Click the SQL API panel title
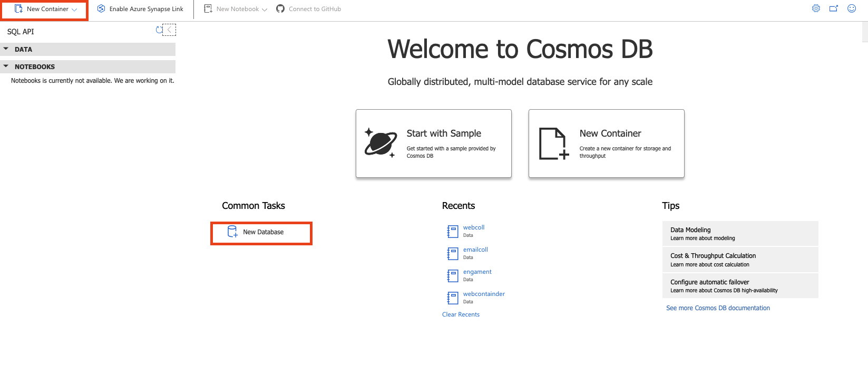This screenshot has height=373, width=868. tap(21, 32)
